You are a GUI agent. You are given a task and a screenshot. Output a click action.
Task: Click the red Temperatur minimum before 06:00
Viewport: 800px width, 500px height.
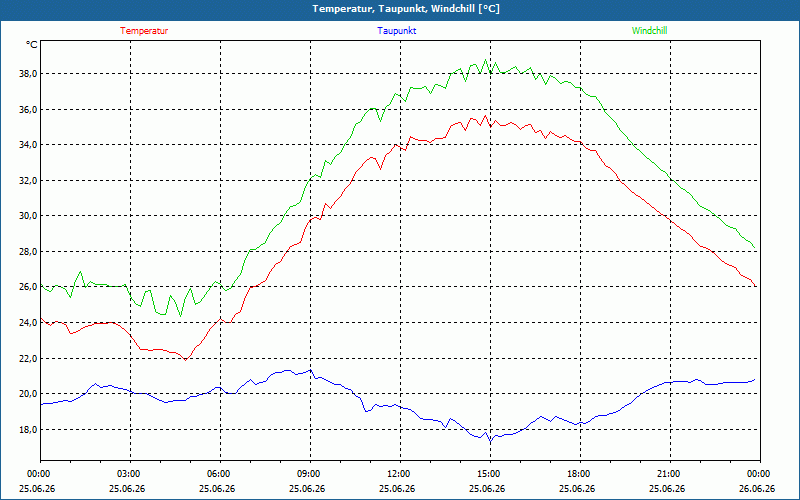pyautogui.click(x=186, y=360)
